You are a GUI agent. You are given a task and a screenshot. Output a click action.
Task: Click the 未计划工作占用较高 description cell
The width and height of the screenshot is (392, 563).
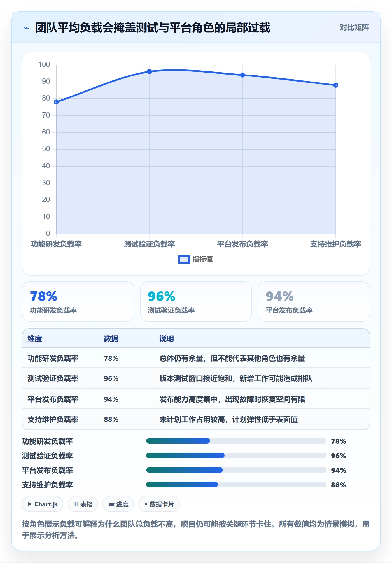[228, 419]
